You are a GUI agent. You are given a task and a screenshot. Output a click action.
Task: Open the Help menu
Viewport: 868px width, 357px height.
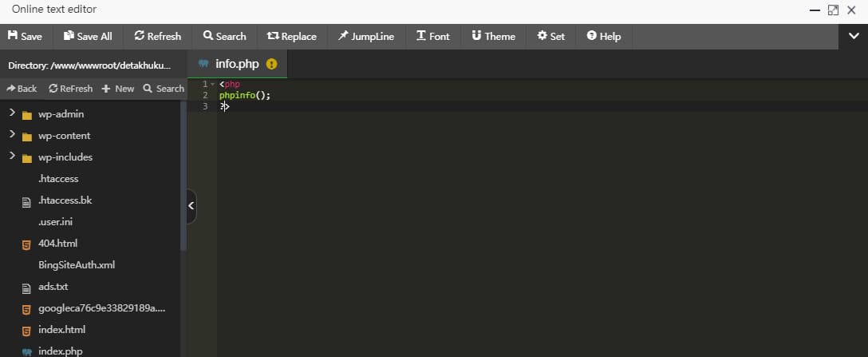604,36
